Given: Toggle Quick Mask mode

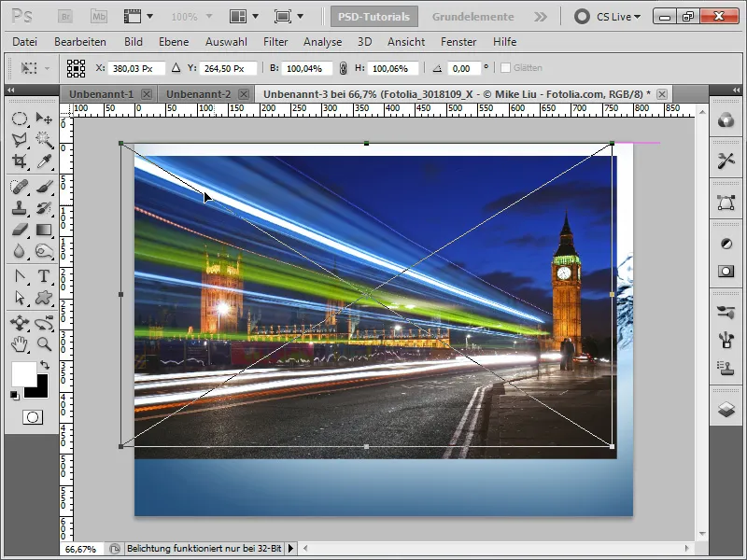Looking at the screenshot, I should 33,417.
